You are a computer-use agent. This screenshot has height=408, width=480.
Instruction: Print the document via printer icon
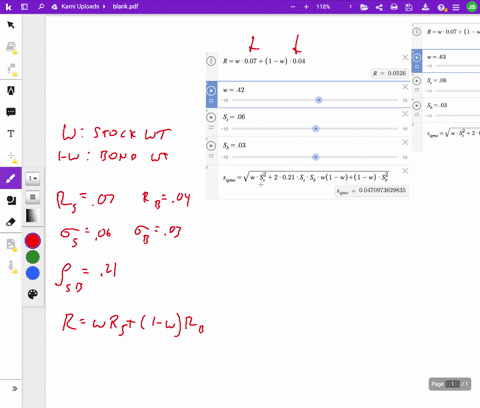click(394, 7)
